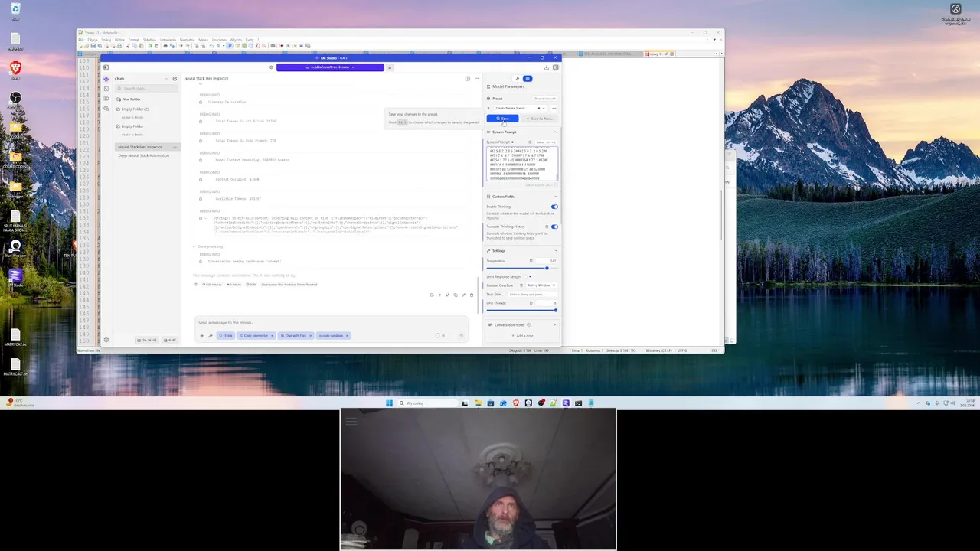Branch the conversation from this message
The image size is (980, 551).
(x=447, y=295)
